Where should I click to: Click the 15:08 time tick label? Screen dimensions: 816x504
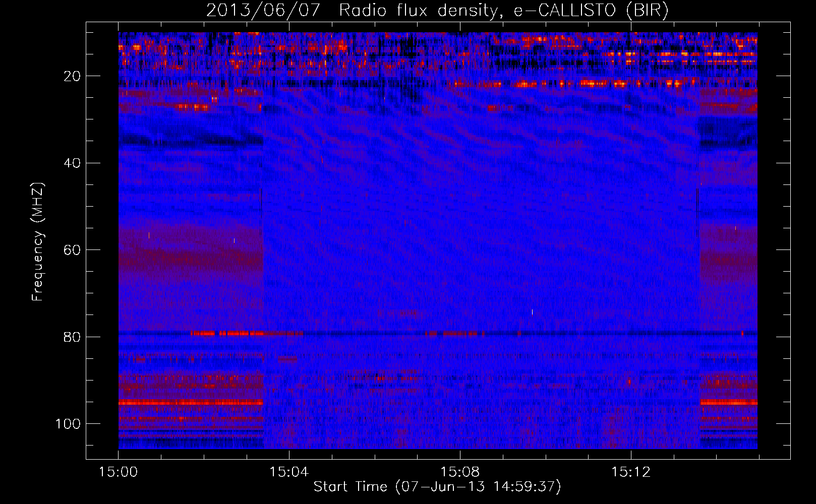pos(460,472)
